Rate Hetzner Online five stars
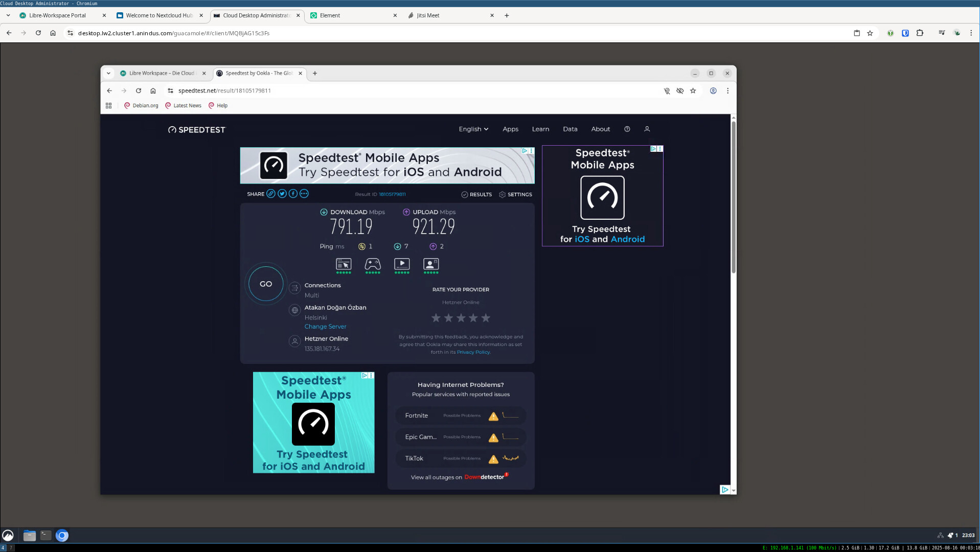The width and height of the screenshot is (980, 552). coord(486,318)
